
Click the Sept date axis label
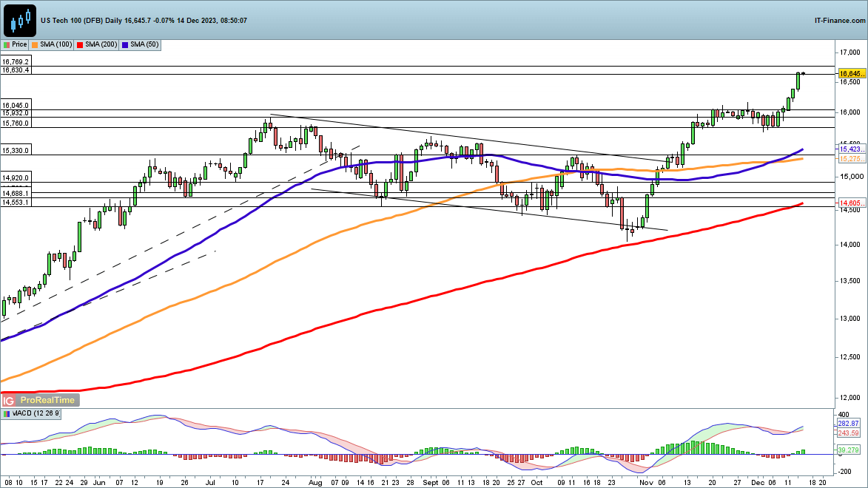(431, 483)
